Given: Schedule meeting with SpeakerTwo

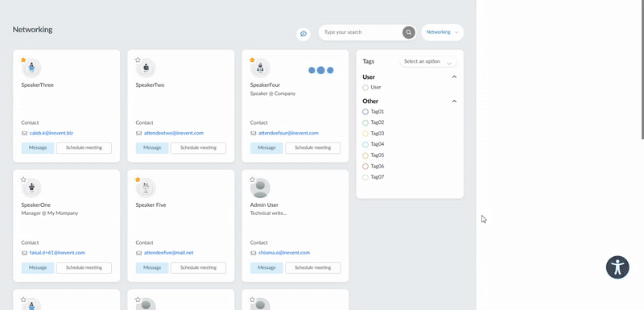Looking at the screenshot, I should (198, 148).
